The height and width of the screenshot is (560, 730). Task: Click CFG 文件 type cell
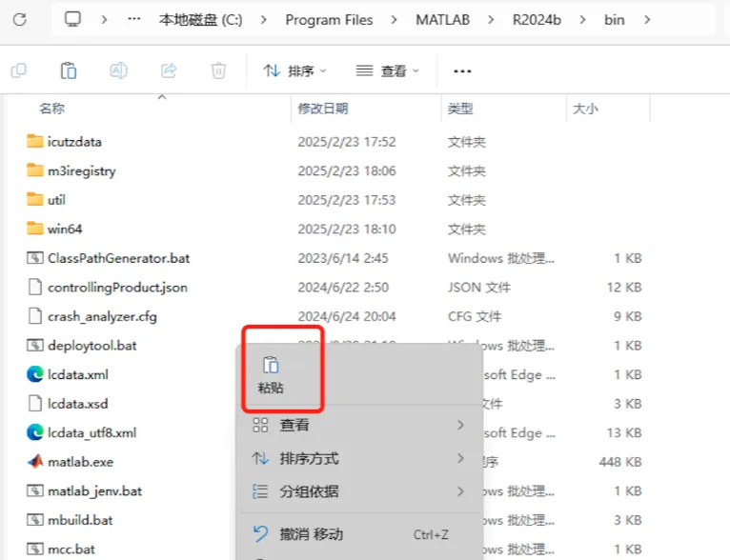pos(475,316)
